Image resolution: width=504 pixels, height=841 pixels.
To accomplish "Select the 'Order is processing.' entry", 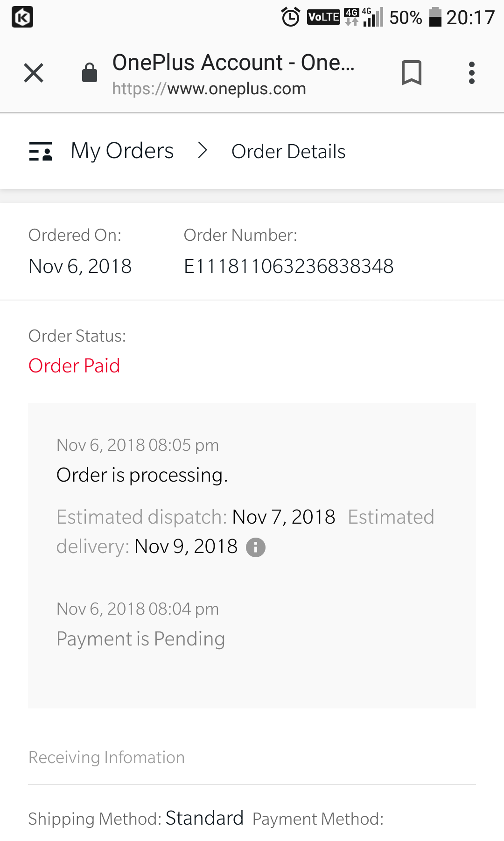I will pyautogui.click(x=142, y=475).
